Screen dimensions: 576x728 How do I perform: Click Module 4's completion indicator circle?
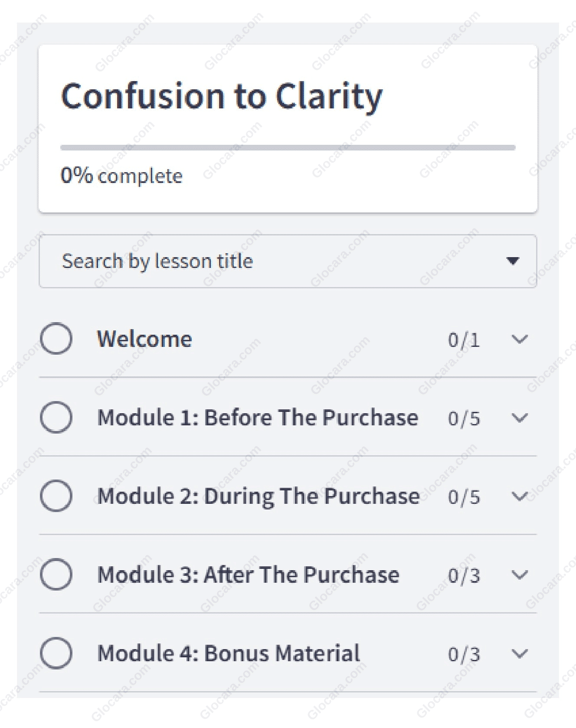(x=56, y=653)
